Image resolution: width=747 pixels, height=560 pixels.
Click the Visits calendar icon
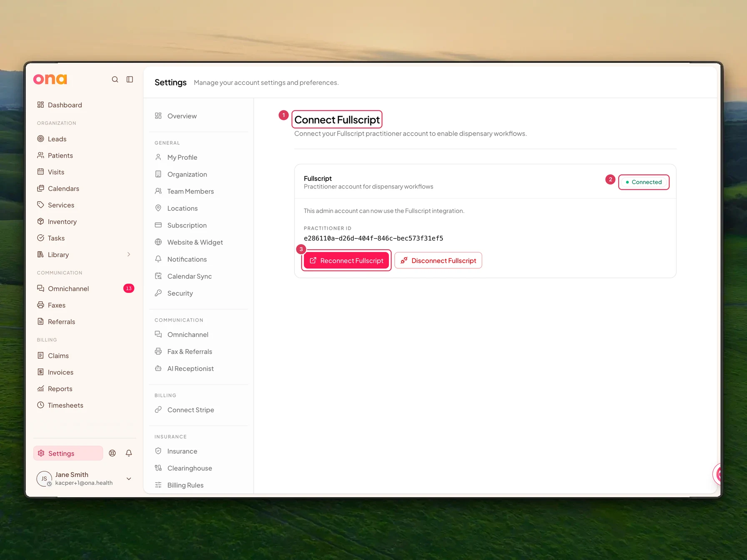pos(40,172)
